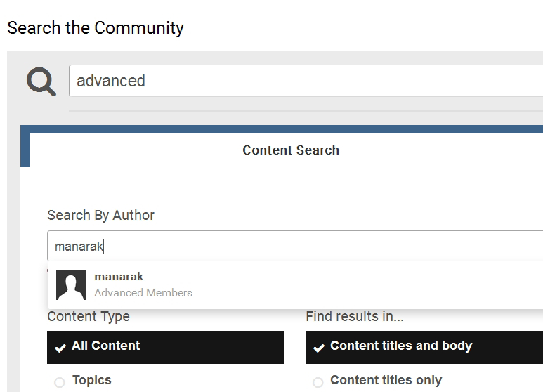Open the Content Search tab

(291, 150)
